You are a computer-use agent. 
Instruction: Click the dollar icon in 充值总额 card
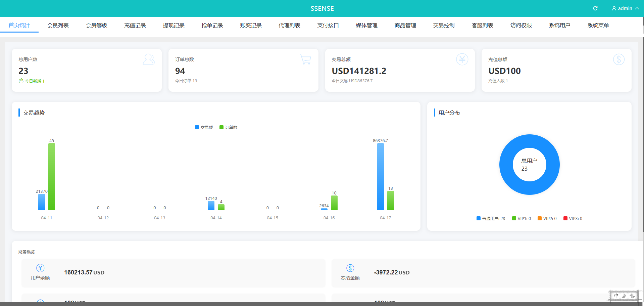tap(619, 59)
